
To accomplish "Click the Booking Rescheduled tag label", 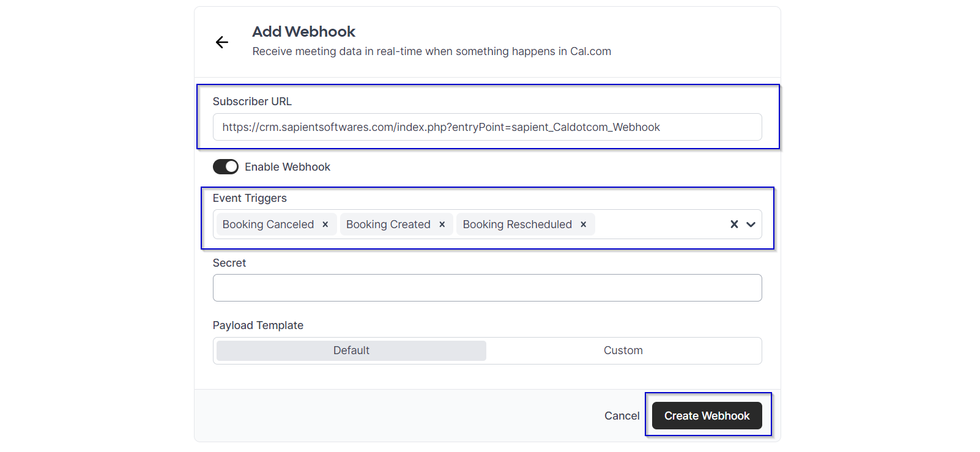I will tap(518, 224).
